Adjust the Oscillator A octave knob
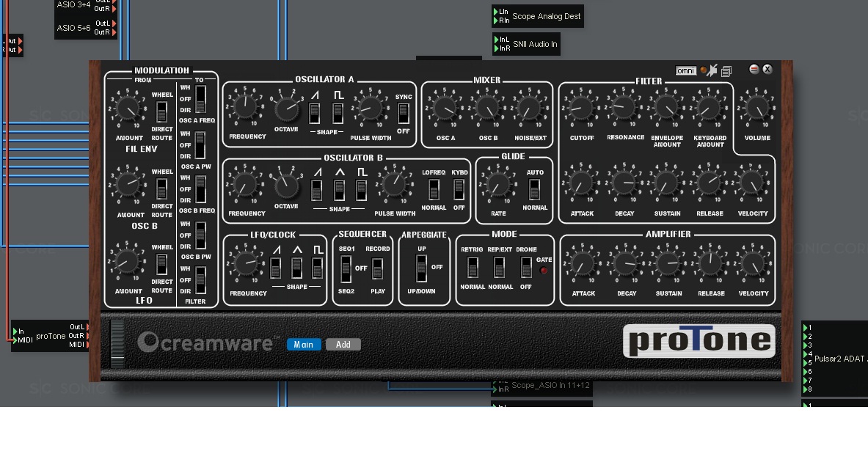 287,108
